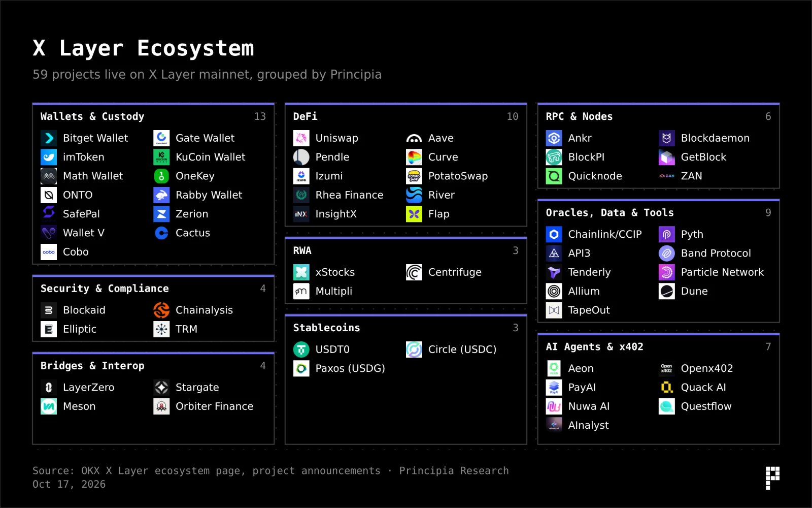Click the Principia logo at bottom right
This screenshot has height=508, width=812.
click(772, 478)
